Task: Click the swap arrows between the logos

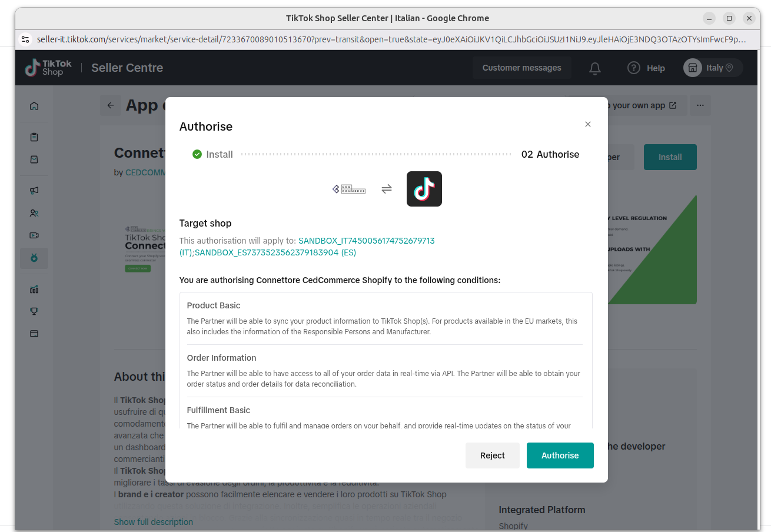Action: click(x=387, y=189)
